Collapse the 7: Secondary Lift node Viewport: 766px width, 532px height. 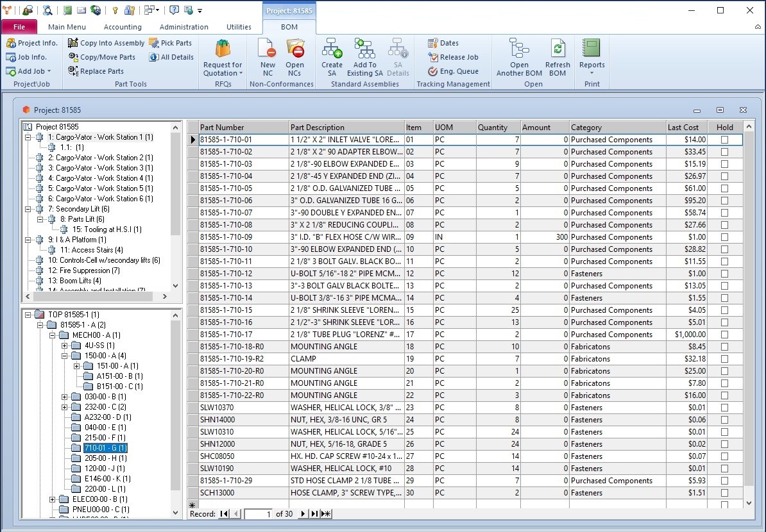[28, 209]
